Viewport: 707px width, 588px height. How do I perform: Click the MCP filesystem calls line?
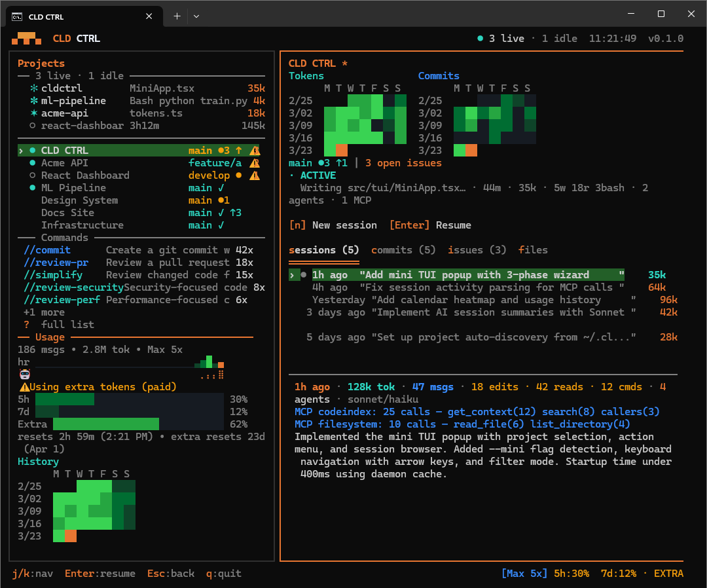pyautogui.click(x=462, y=424)
